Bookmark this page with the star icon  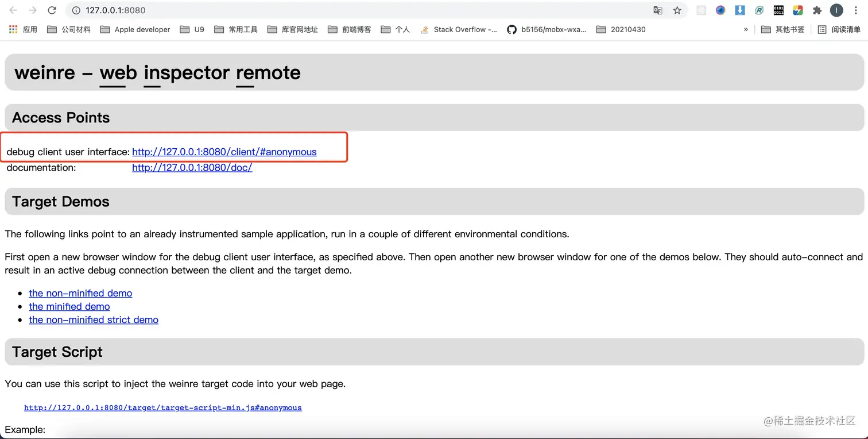tap(677, 10)
